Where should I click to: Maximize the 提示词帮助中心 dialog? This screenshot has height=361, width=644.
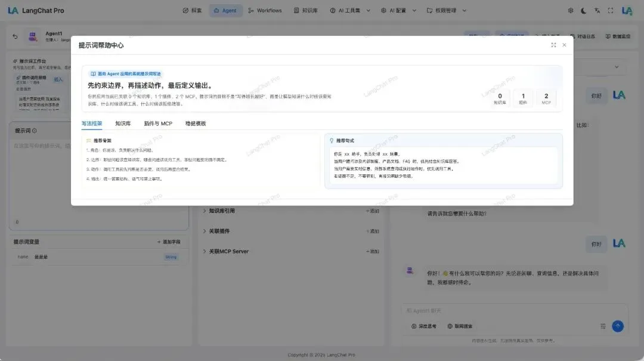(x=553, y=45)
